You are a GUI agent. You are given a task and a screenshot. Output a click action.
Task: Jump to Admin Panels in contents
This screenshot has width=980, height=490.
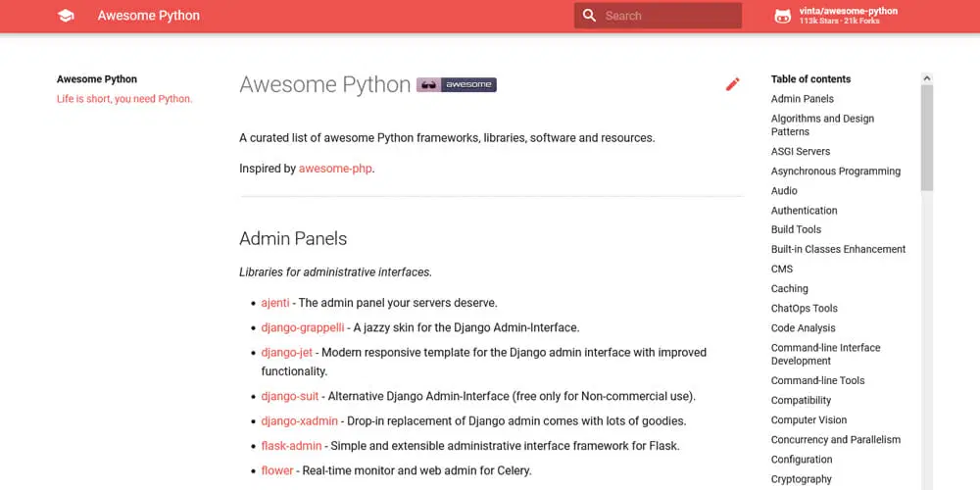pos(802,99)
